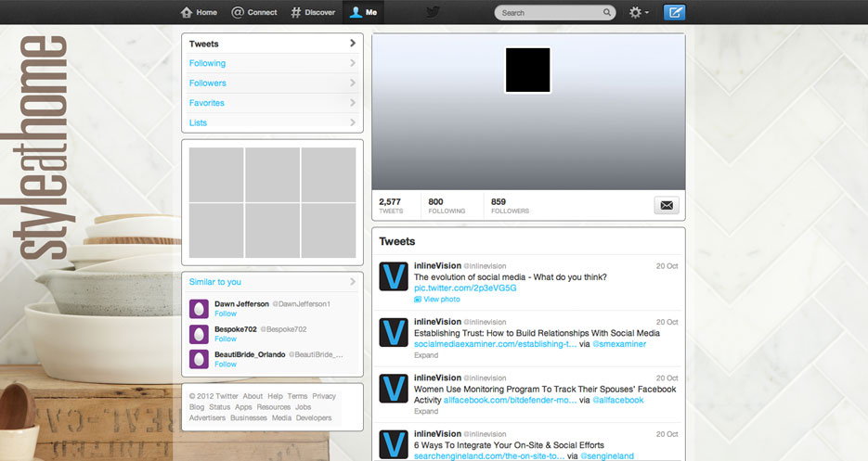Open socialmediaexaminer.com link
The width and height of the screenshot is (868, 461).
point(496,344)
